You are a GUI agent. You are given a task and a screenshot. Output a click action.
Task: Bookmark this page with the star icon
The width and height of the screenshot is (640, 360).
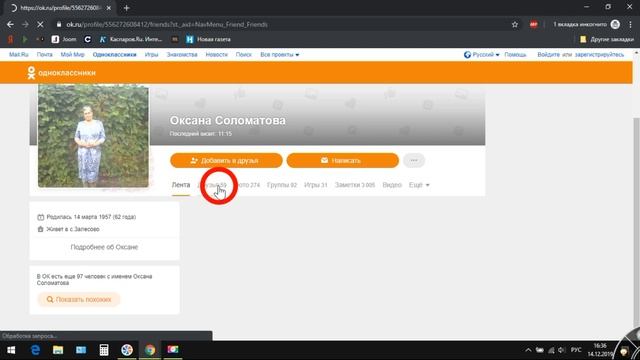515,24
